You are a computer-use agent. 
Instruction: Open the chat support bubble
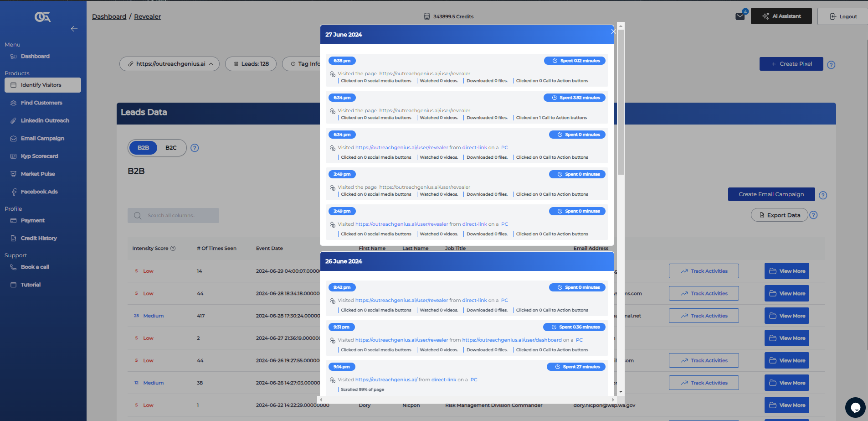coord(855,407)
